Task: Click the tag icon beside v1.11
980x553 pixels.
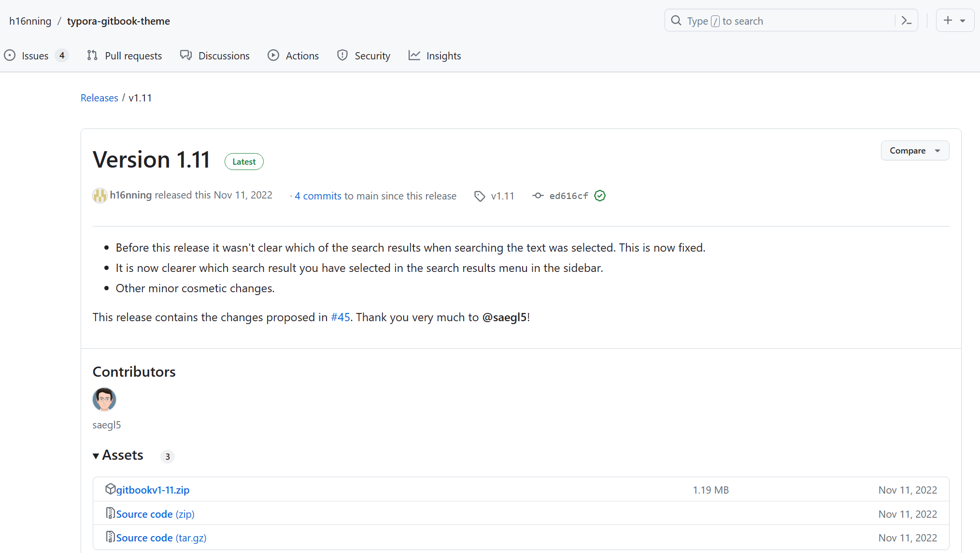Action: pos(480,196)
